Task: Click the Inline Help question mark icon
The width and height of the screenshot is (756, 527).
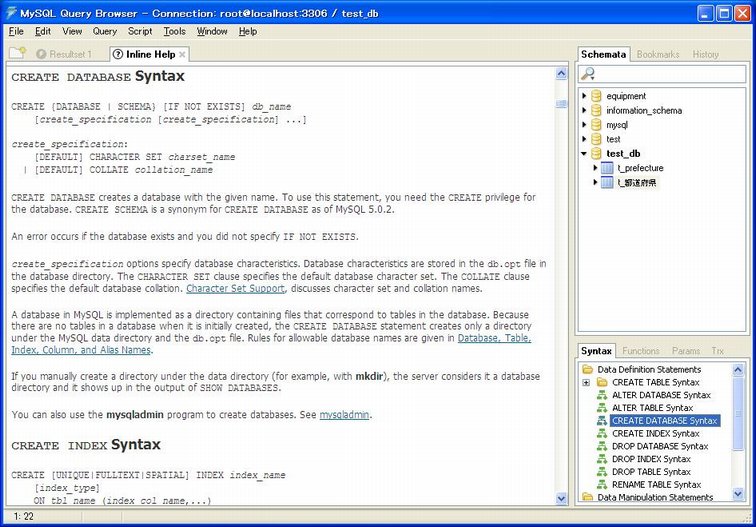Action: pyautogui.click(x=118, y=54)
